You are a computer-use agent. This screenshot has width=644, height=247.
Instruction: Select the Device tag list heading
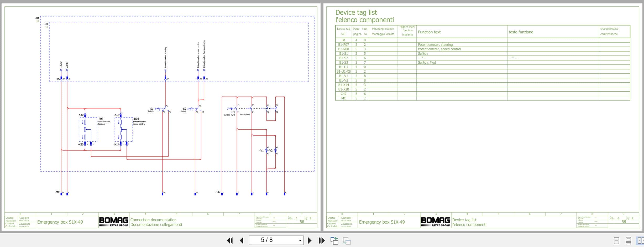pos(356,12)
